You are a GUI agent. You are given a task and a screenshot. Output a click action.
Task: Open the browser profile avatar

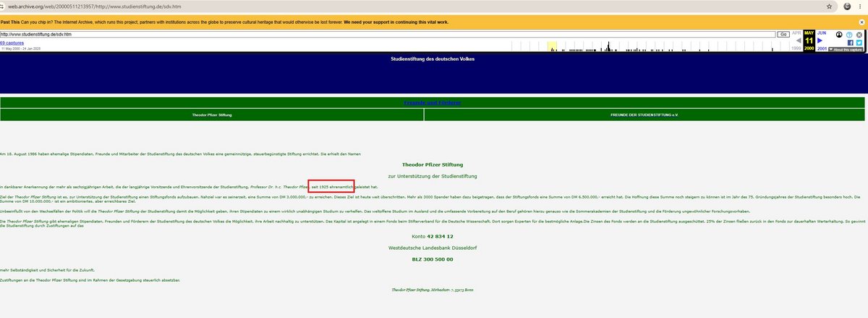[x=846, y=6]
